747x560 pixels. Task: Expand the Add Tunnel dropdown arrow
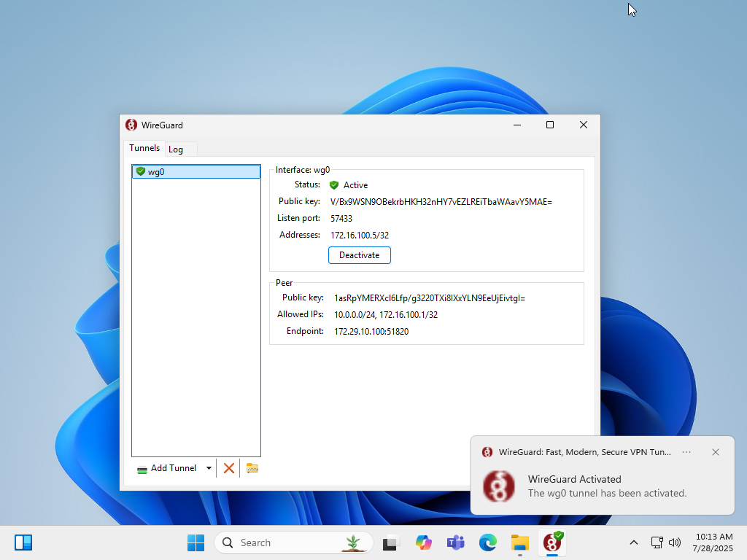pos(209,467)
